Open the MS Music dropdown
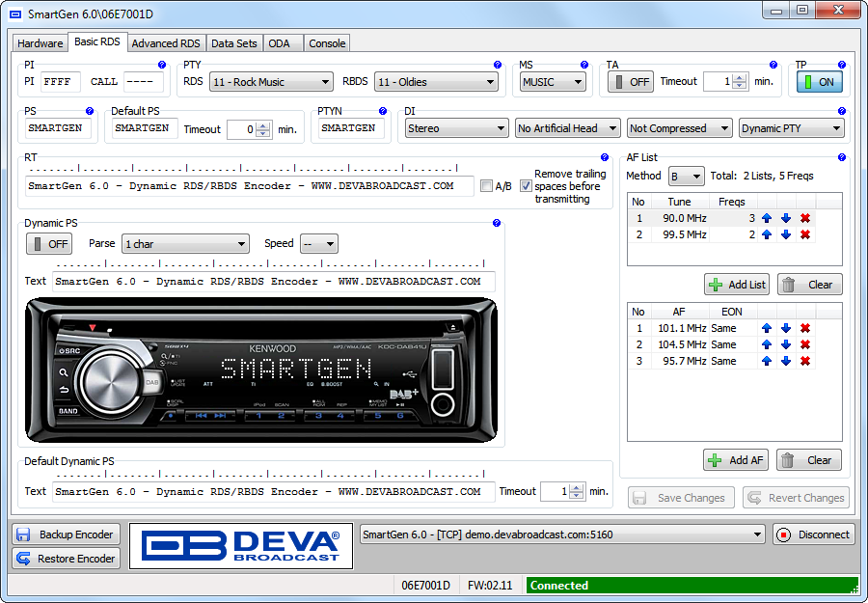Viewport: 868px width, 603px height. coord(553,82)
